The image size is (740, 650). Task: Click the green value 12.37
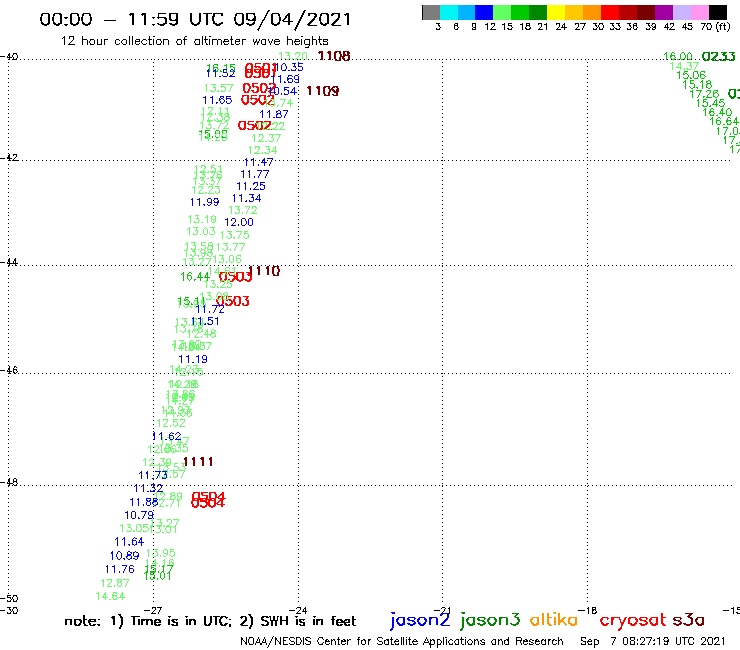point(266,138)
